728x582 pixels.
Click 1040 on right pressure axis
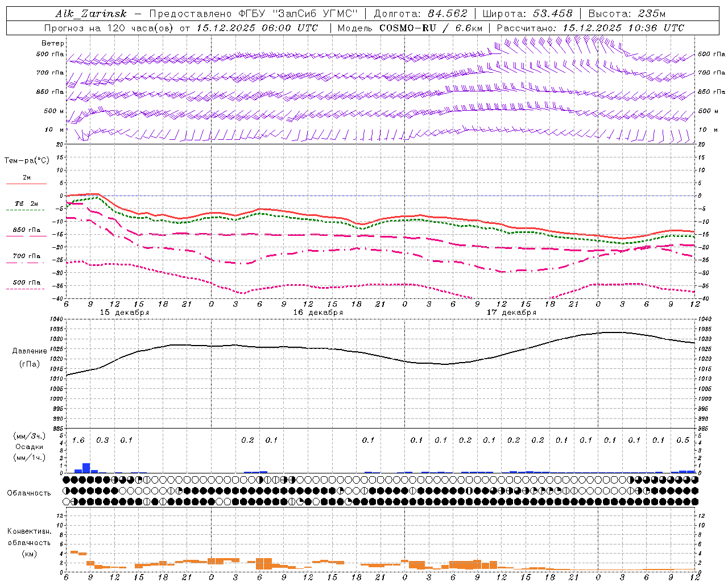705,319
